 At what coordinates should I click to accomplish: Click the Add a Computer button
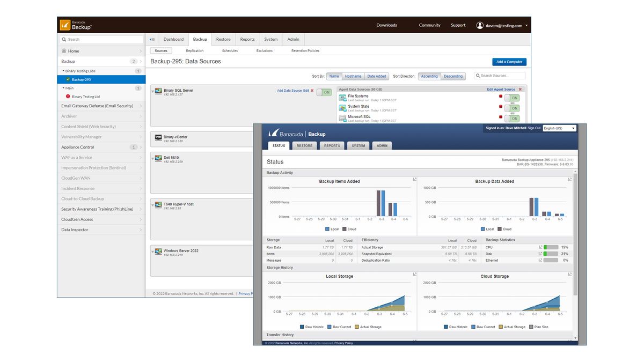[509, 62]
